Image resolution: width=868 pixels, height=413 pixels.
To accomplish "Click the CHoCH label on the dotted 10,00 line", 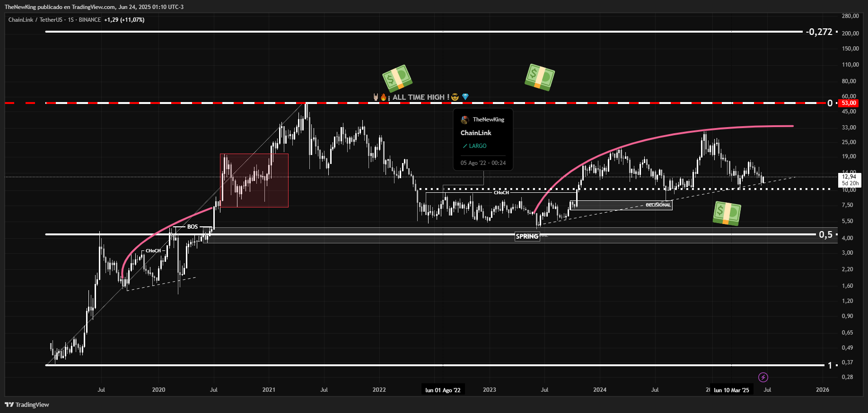I will point(501,193).
